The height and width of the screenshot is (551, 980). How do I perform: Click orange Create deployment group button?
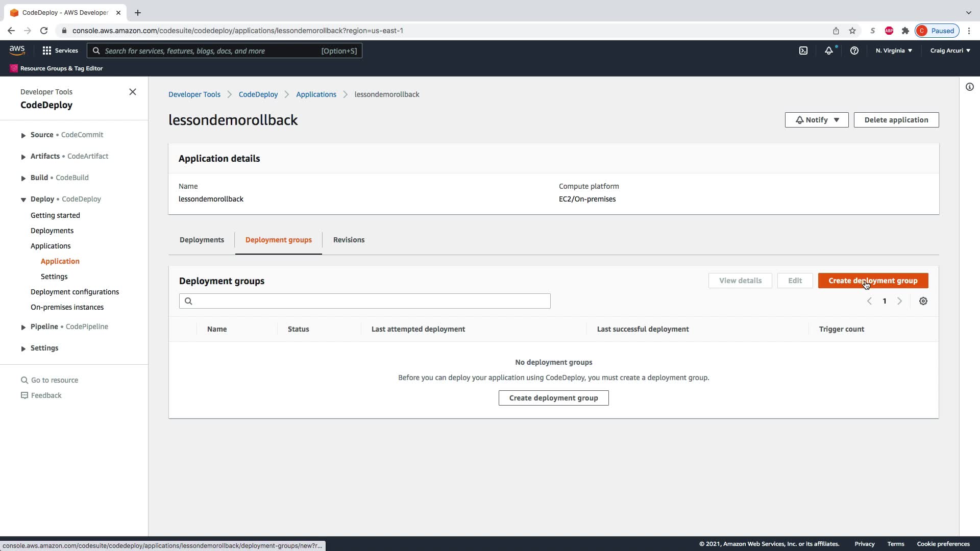[873, 281]
